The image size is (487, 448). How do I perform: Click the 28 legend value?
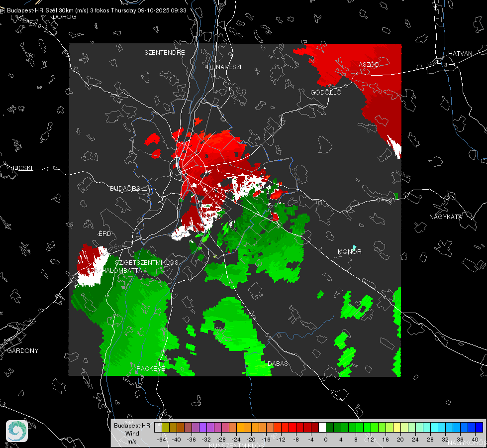[x=430, y=440]
